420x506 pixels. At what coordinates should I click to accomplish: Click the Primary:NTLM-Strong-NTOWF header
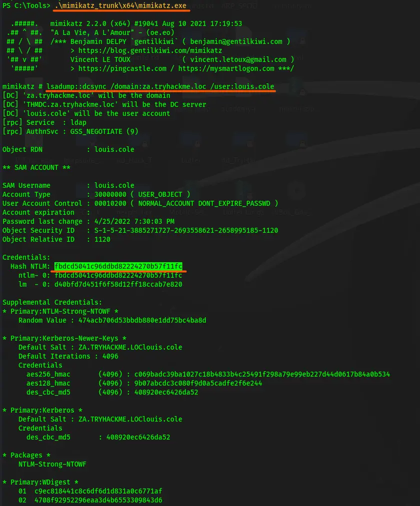point(60,311)
